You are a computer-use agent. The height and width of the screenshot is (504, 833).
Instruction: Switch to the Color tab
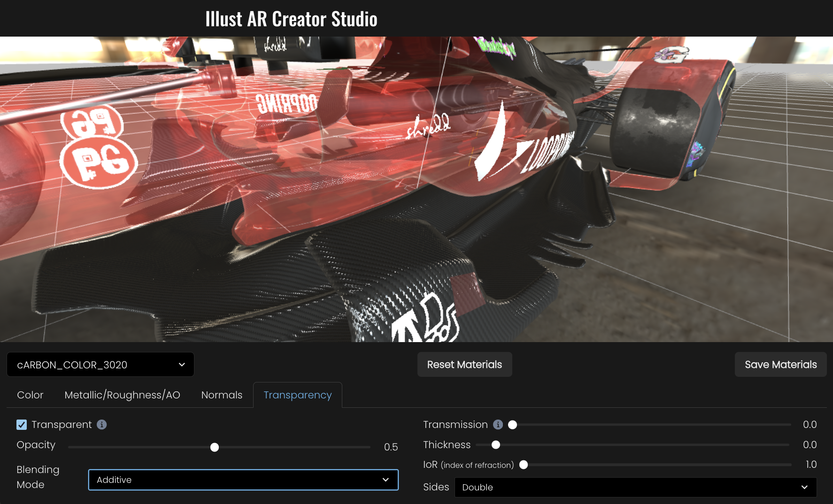[x=30, y=395]
